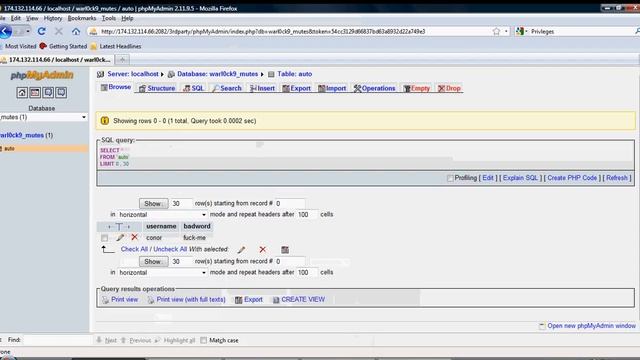Open upper horizontal display mode dropdown
Screen dimensions: 640x360
point(162,214)
